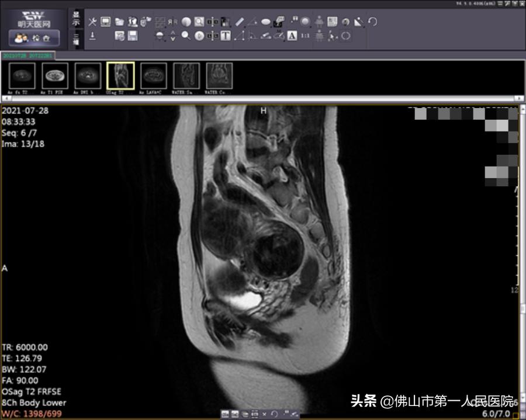
Task: Click thumbnail strip right scroll arrow
Action: pyautogui.click(x=519, y=98)
